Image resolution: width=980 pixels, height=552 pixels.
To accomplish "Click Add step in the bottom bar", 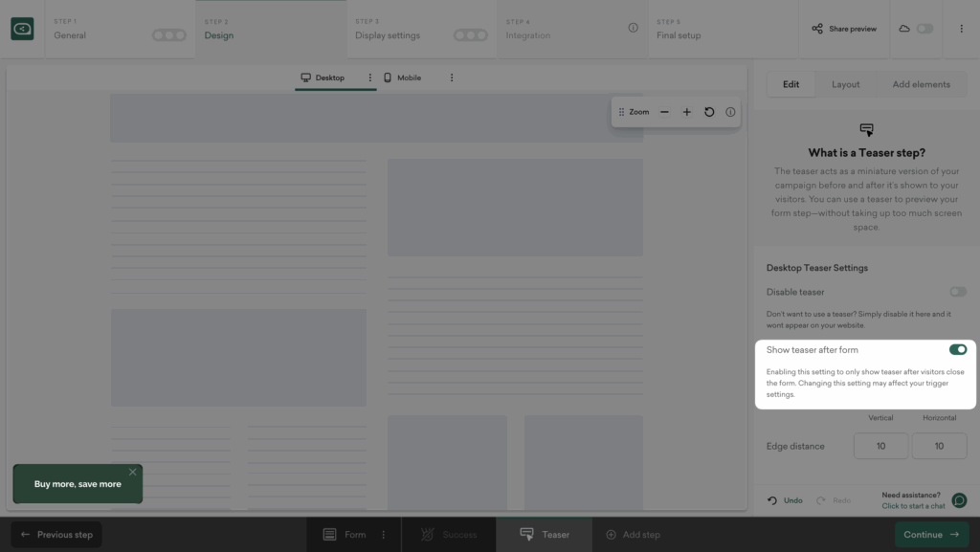I will [x=633, y=535].
